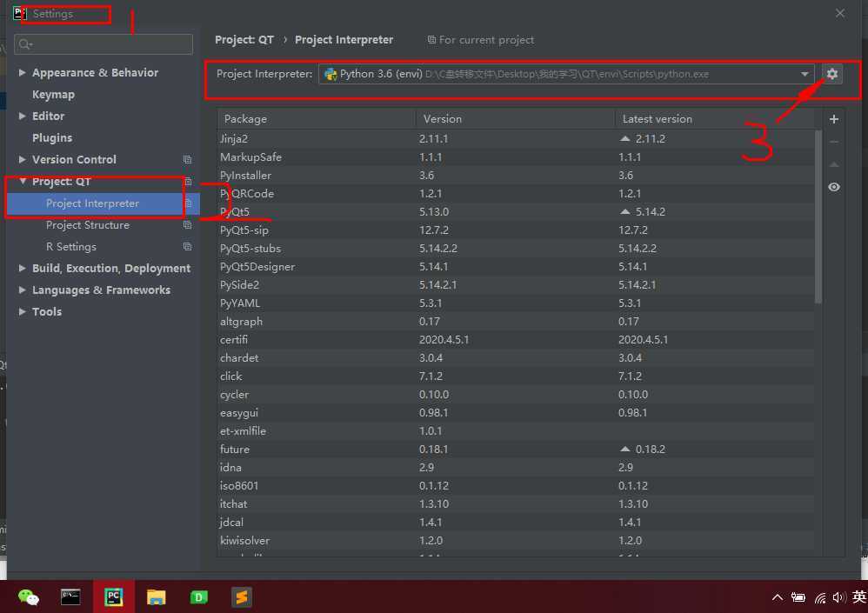Click the upgrade arrow next to future 0.18.2

click(x=625, y=449)
